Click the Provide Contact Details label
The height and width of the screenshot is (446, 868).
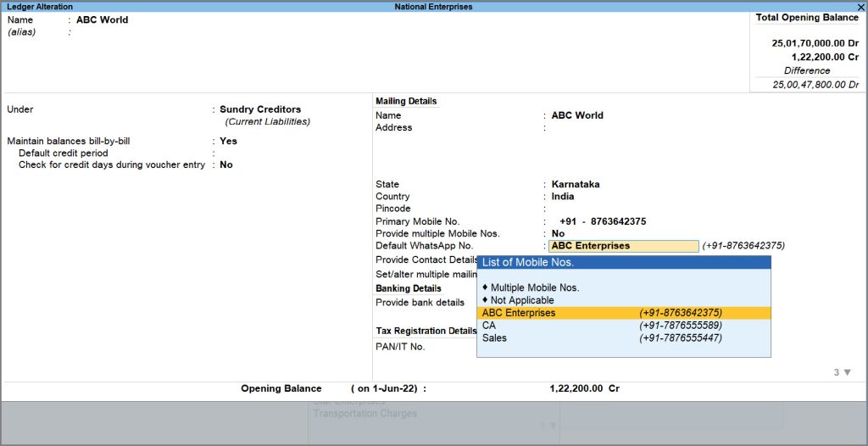[x=426, y=259]
